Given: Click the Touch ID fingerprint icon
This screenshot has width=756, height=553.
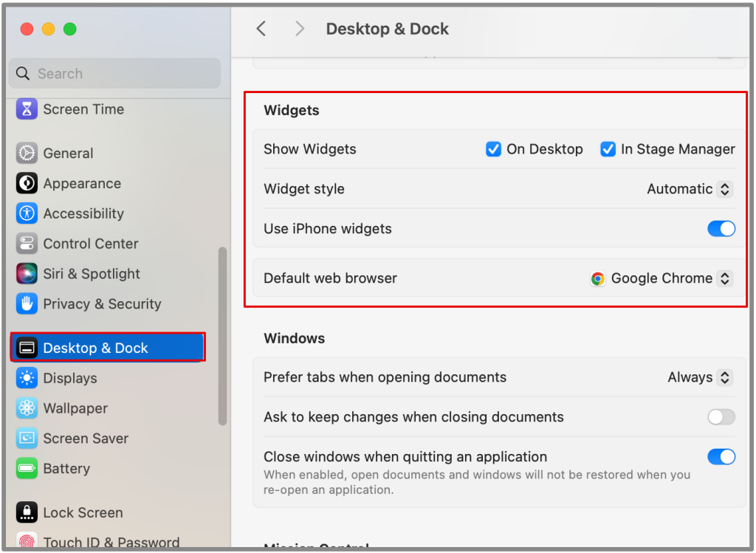Looking at the screenshot, I should click(27, 541).
